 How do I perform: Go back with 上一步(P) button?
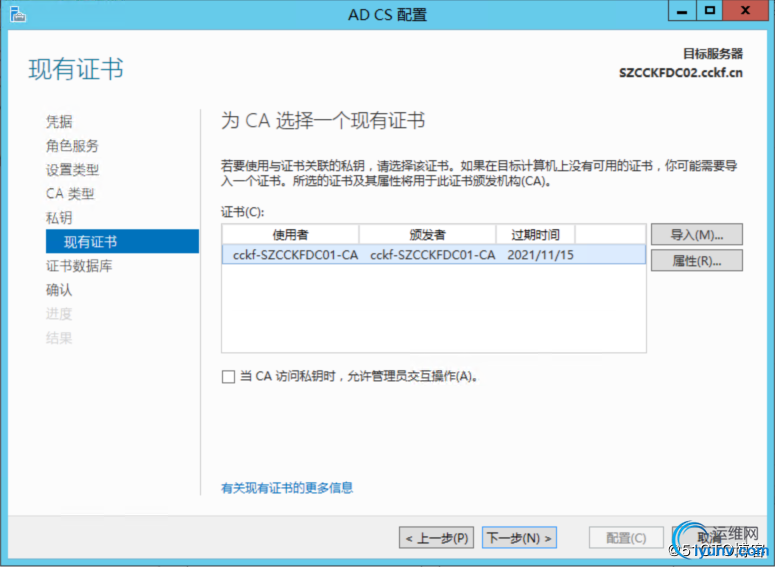[x=436, y=538]
